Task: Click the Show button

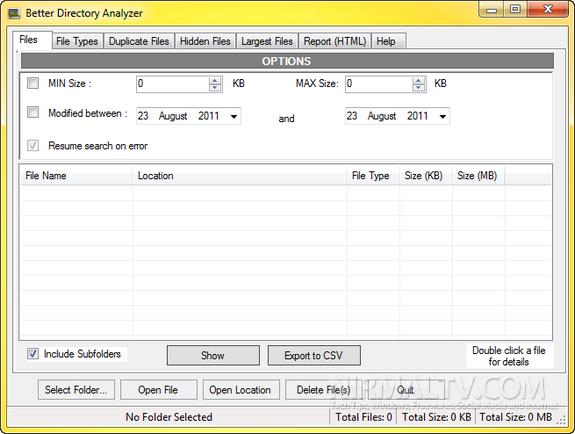Action: pyautogui.click(x=213, y=355)
